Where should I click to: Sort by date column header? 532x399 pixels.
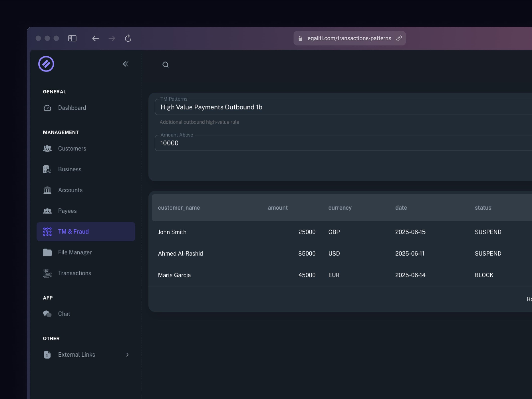point(401,208)
